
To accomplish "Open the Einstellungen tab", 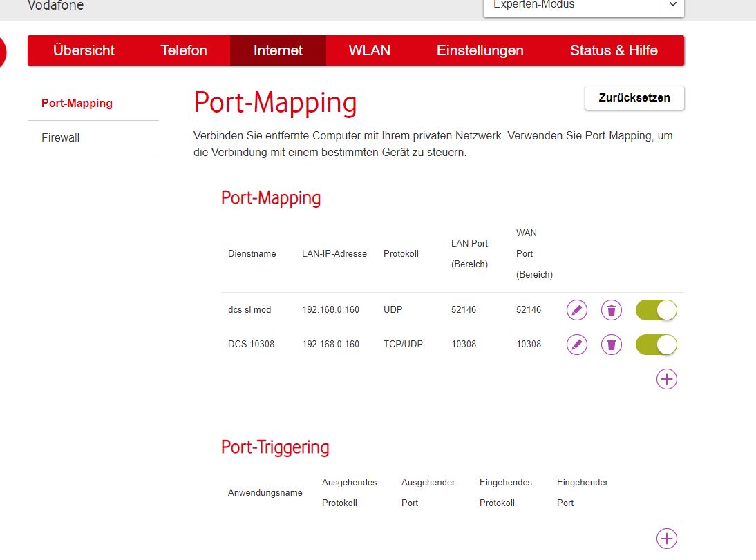I will coord(480,50).
